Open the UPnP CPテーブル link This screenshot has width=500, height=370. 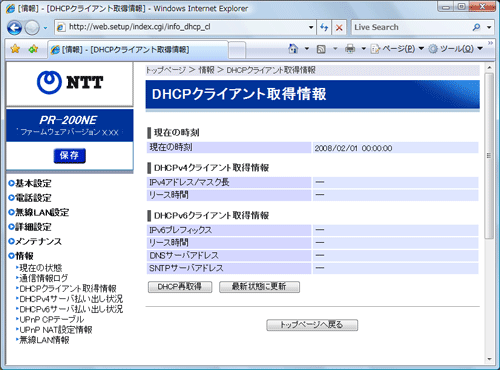52,319
